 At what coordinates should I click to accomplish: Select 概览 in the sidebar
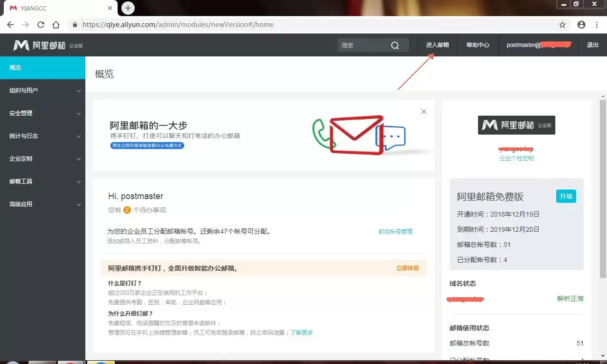coord(43,68)
